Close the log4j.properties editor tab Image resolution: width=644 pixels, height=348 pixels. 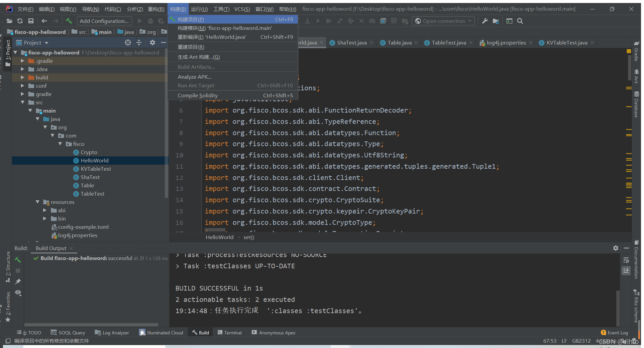point(531,43)
